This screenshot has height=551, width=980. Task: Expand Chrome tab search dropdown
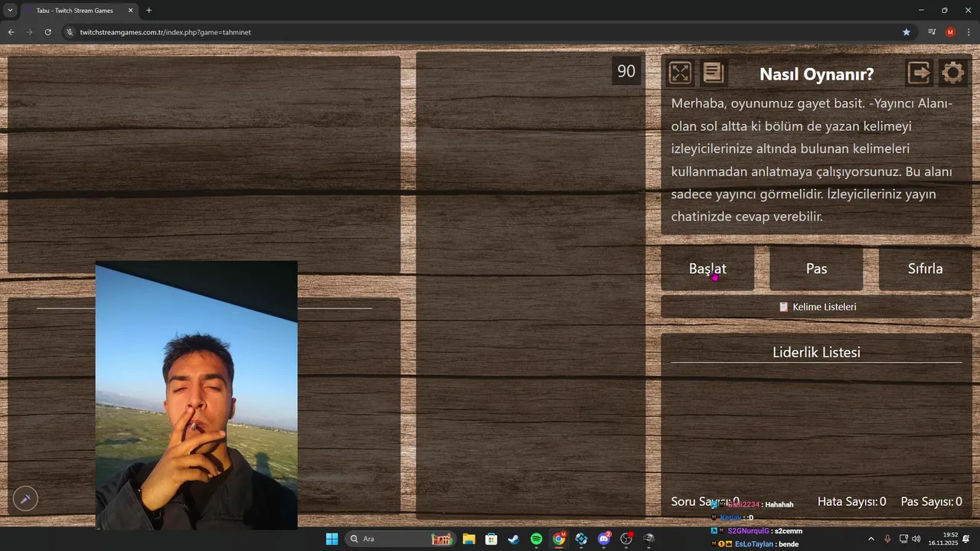pos(10,11)
